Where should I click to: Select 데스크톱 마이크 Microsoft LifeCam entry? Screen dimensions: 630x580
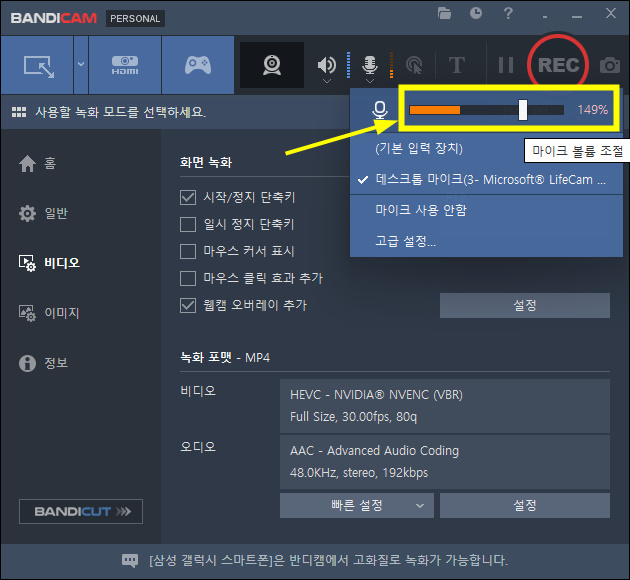(486, 179)
